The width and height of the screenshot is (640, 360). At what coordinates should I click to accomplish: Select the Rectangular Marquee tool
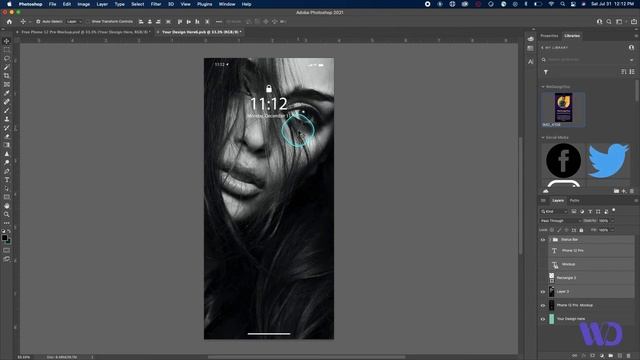tap(7, 50)
